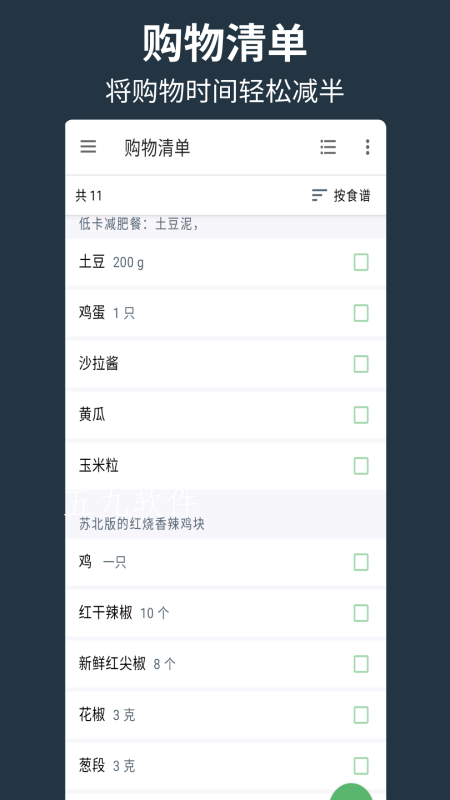The width and height of the screenshot is (450, 800).
Task: Click the sort icon beside 按食谱
Action: (x=319, y=195)
